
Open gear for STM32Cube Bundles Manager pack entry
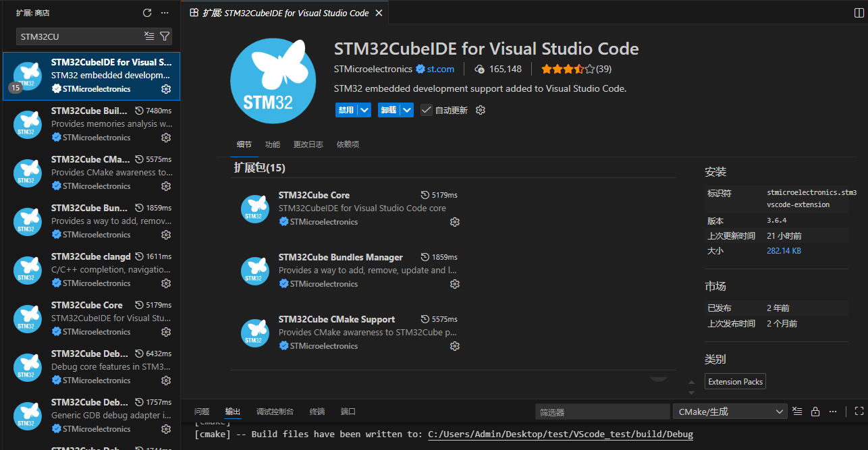coord(455,284)
